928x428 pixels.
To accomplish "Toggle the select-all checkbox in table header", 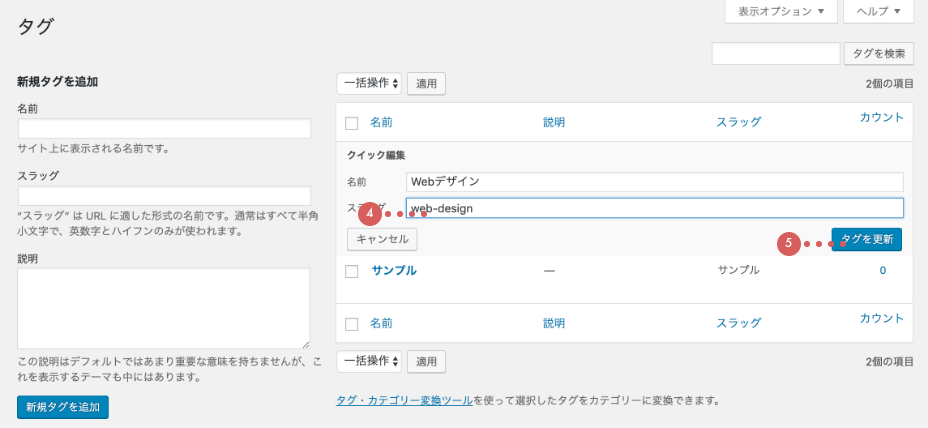I will [x=351, y=123].
